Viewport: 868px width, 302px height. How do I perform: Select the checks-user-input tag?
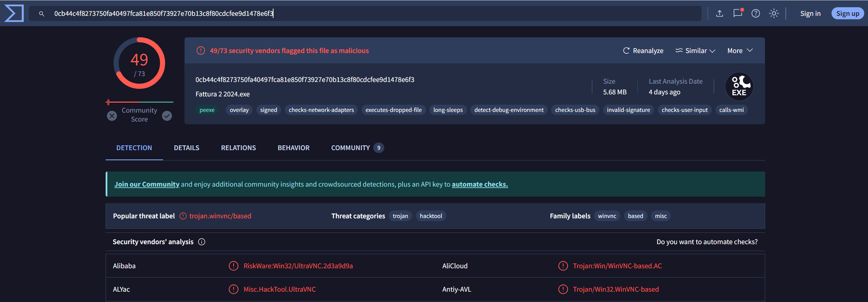(x=685, y=110)
